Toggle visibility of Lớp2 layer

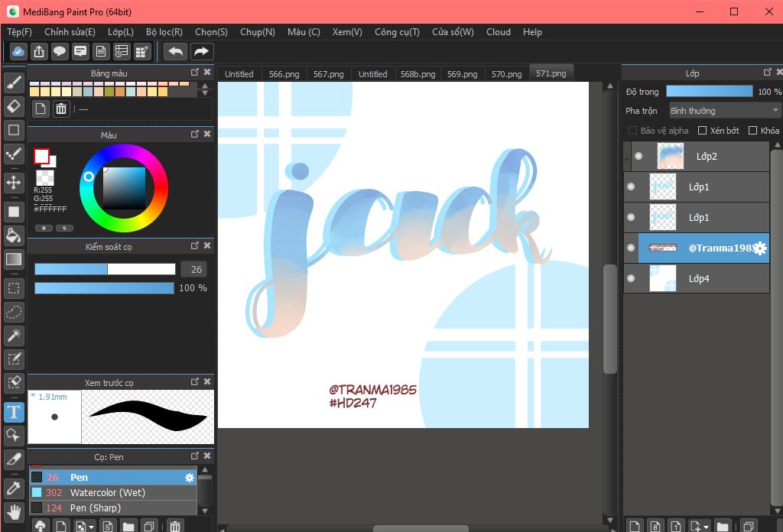tap(638, 156)
